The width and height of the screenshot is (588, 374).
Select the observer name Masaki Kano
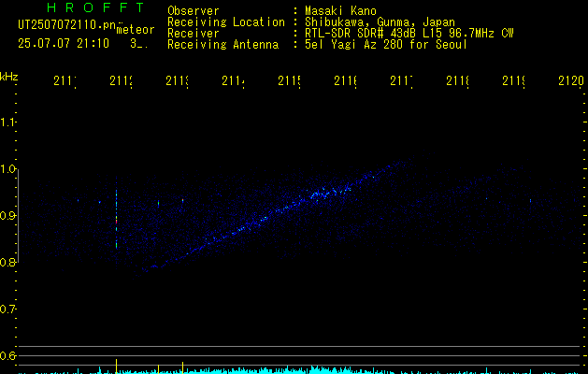340,11
